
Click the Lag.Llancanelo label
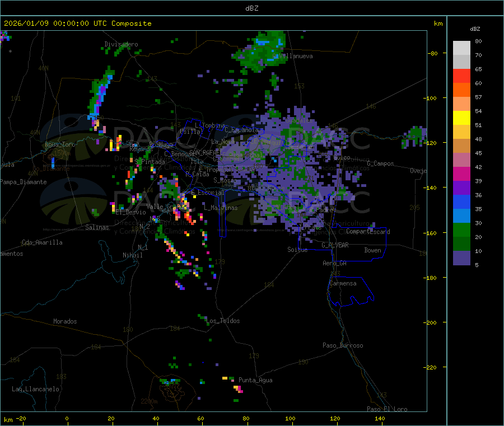35,389
